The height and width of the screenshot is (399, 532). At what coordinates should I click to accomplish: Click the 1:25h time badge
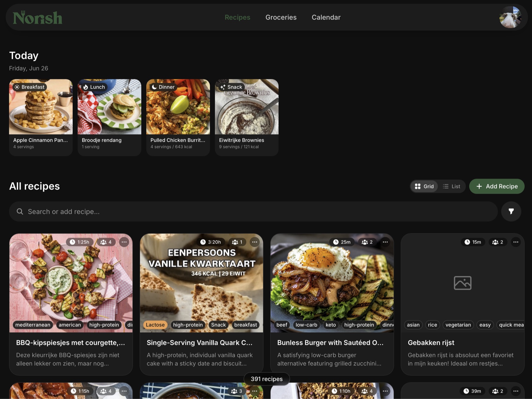pyautogui.click(x=80, y=242)
